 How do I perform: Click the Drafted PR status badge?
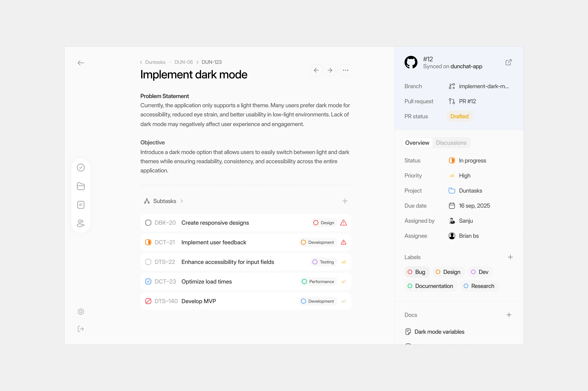click(x=459, y=116)
